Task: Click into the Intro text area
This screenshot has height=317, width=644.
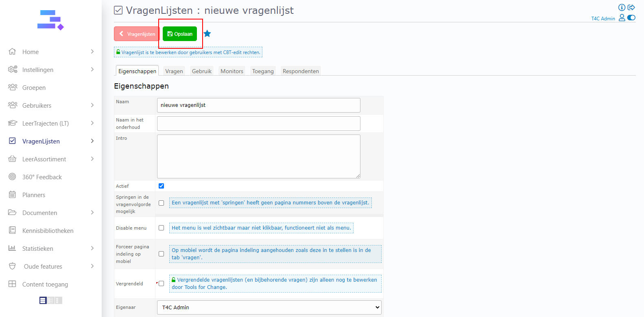Action: 258,156
